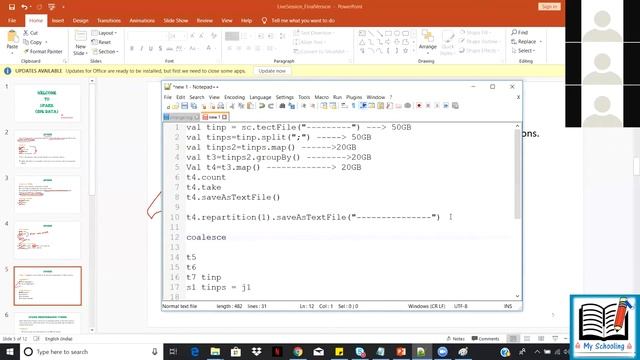Screen dimensions: 640x360
Task: Click the Arrange button in Drawing group
Action: coord(428,41)
